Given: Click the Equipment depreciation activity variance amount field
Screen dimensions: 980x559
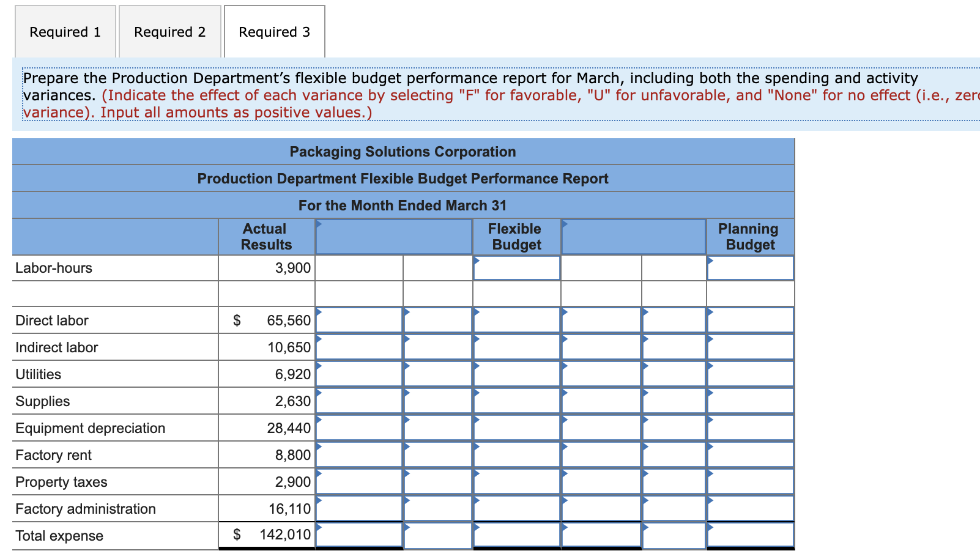Looking at the screenshot, I should 601,428.
